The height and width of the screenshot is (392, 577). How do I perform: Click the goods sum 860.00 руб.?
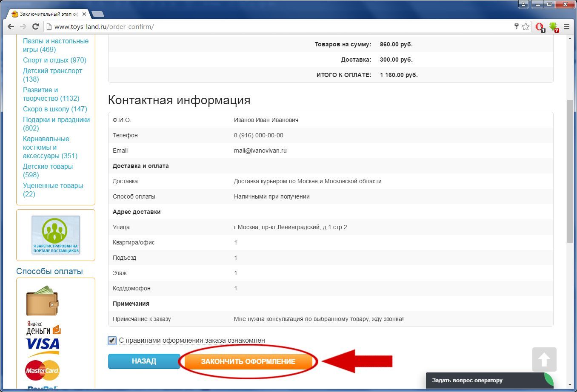point(396,44)
